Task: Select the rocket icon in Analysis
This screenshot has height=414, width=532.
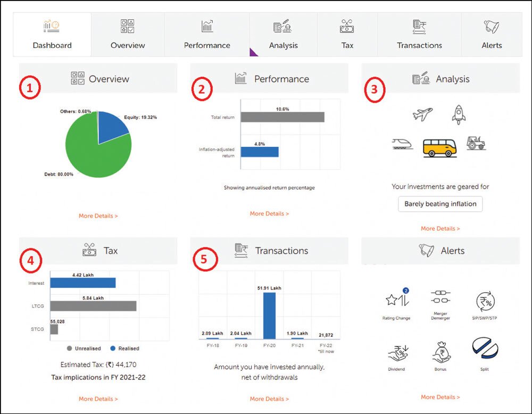Action: (459, 114)
